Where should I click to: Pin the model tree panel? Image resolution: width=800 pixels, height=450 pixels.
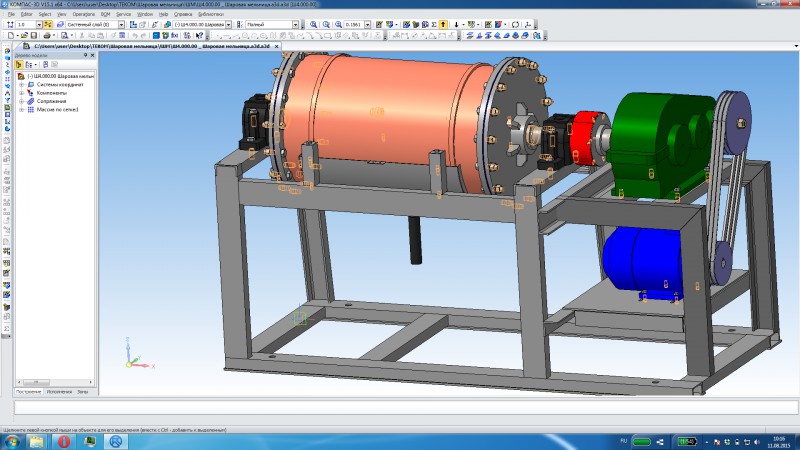coord(86,55)
